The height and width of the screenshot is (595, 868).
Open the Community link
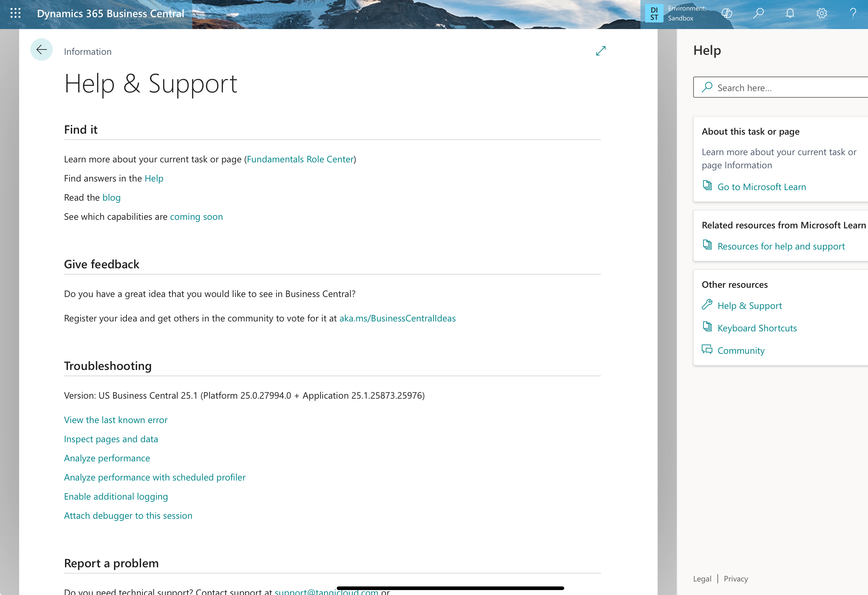741,350
